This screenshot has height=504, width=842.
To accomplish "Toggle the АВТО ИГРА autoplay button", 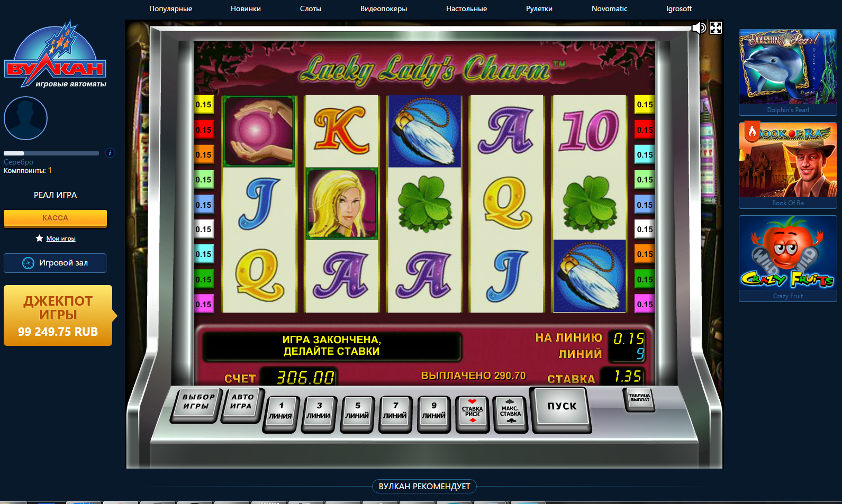I will (242, 404).
